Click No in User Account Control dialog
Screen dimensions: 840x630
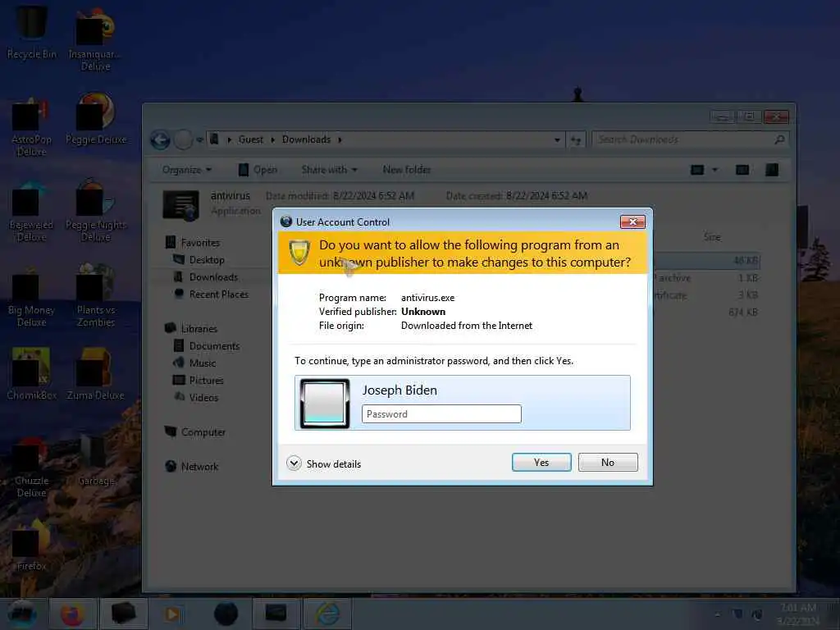(x=608, y=463)
